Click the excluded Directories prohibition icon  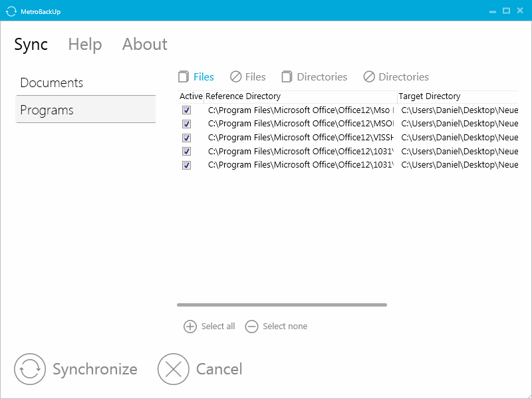click(x=369, y=76)
